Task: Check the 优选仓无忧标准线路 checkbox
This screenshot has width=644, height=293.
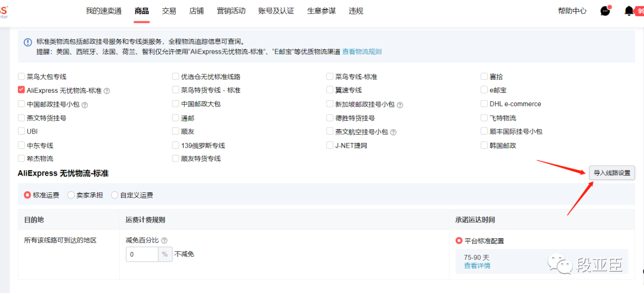Action: coord(176,76)
